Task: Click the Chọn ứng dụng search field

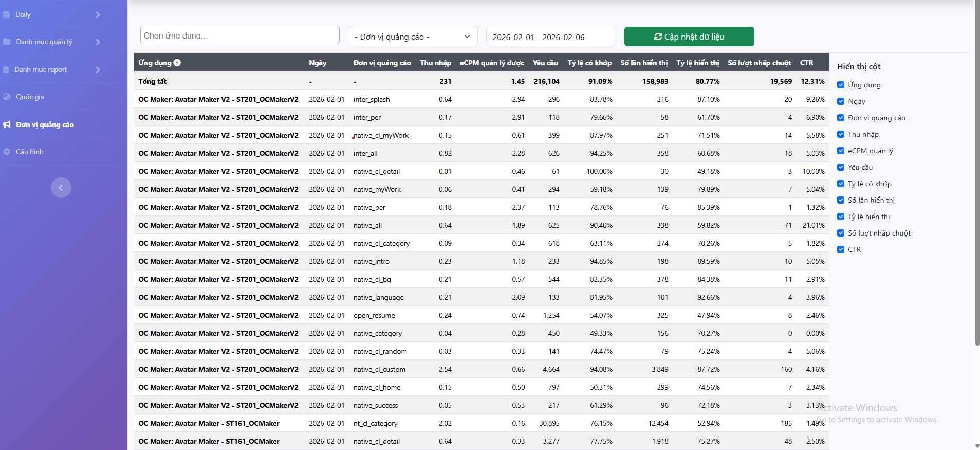Action: point(239,35)
